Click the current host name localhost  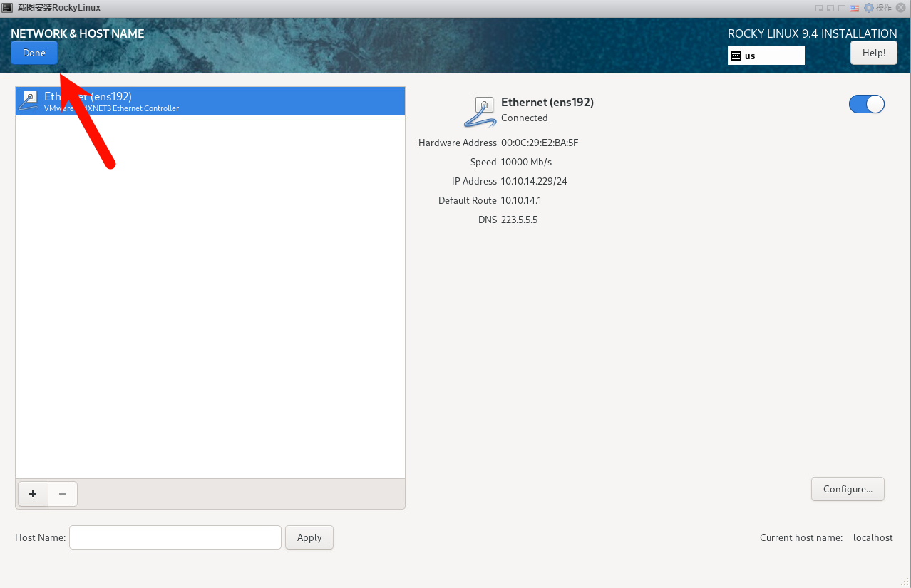coord(873,537)
